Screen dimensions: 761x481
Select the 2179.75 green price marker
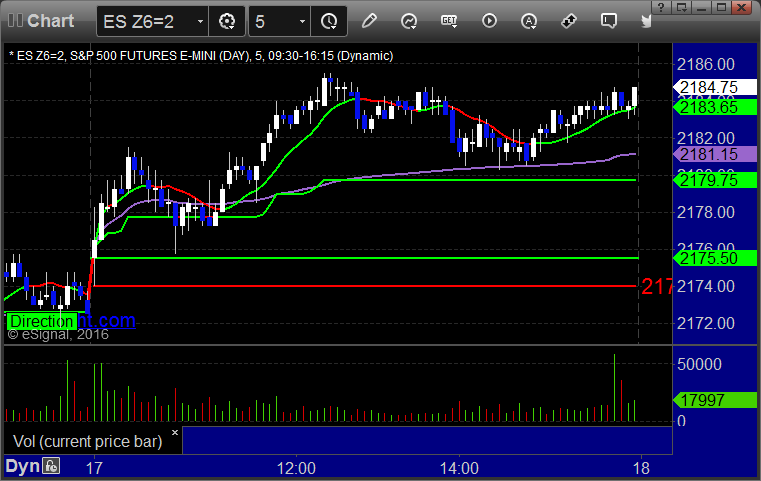tap(715, 180)
